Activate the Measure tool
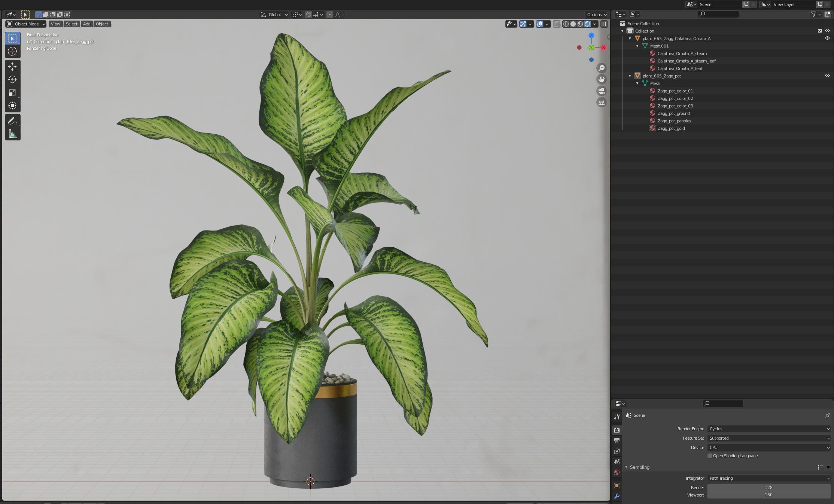The image size is (834, 504). pyautogui.click(x=12, y=134)
